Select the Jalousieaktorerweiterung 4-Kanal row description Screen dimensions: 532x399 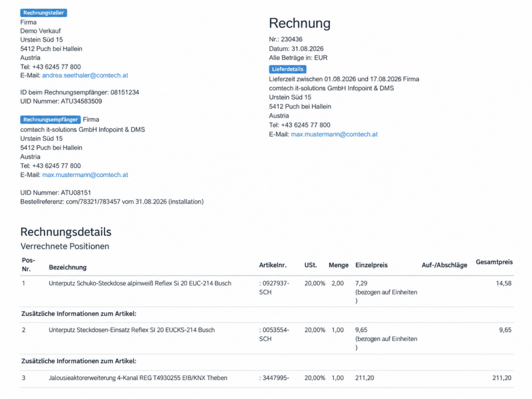click(x=138, y=378)
